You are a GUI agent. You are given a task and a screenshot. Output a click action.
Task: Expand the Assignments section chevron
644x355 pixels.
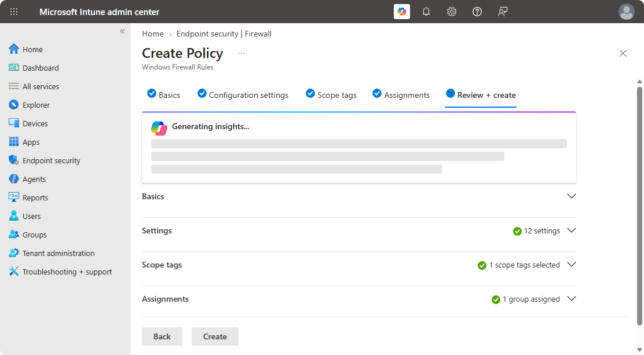tap(571, 298)
